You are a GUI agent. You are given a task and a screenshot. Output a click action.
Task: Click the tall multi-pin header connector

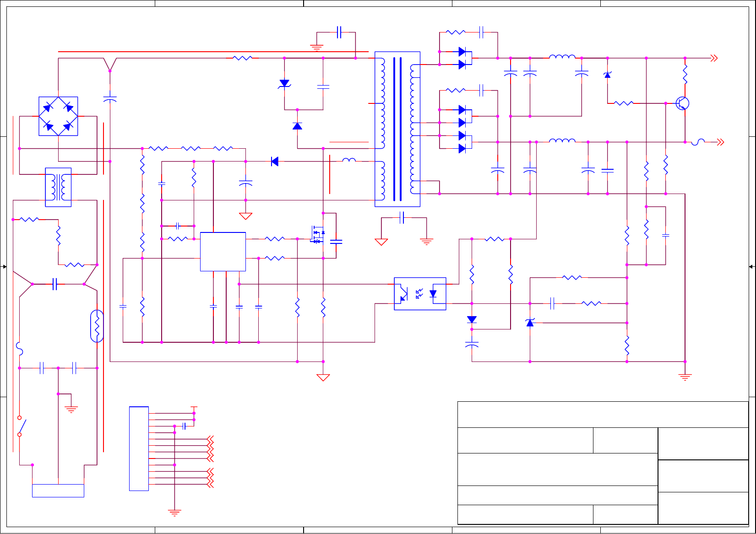(x=139, y=448)
